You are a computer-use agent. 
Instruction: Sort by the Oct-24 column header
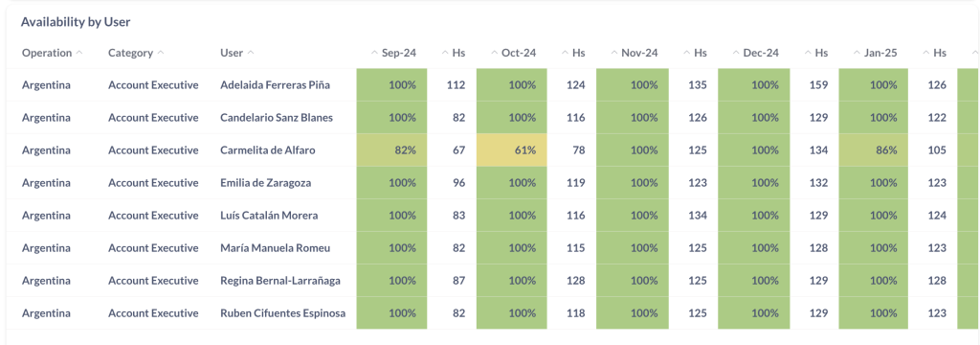513,54
